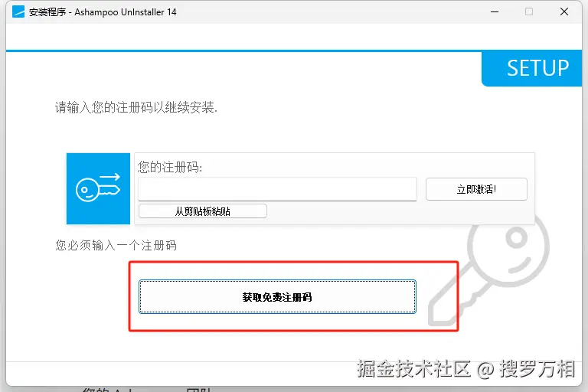The image size is (588, 392).
Task: Click the title 安装程序 - Ashampoo UnInstaller 14
Action: [103, 12]
